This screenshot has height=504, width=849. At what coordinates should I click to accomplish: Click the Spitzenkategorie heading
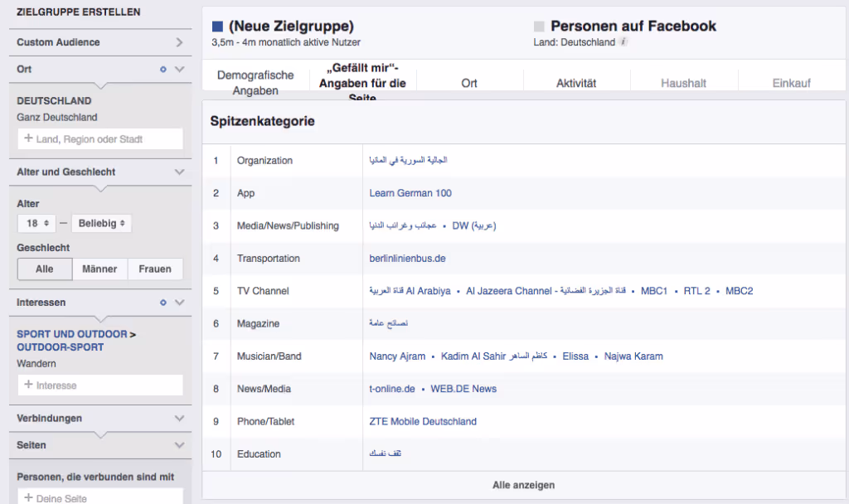(263, 121)
